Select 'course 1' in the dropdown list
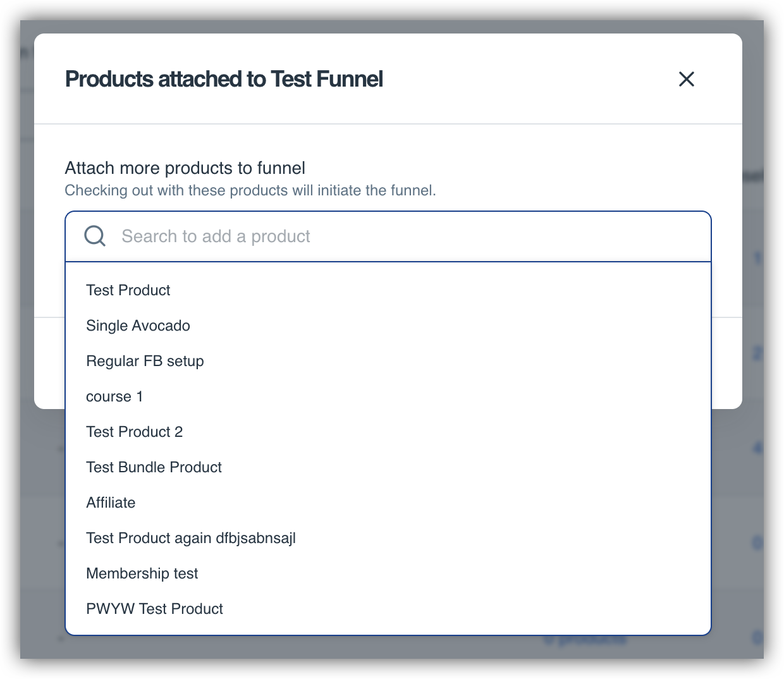Screen dimensions: 784x679 point(114,396)
